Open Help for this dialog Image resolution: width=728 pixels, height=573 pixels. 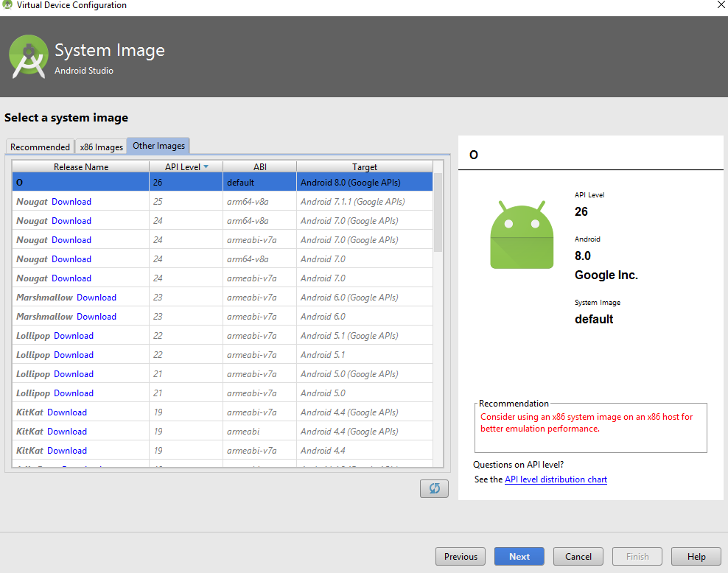pyautogui.click(x=696, y=556)
